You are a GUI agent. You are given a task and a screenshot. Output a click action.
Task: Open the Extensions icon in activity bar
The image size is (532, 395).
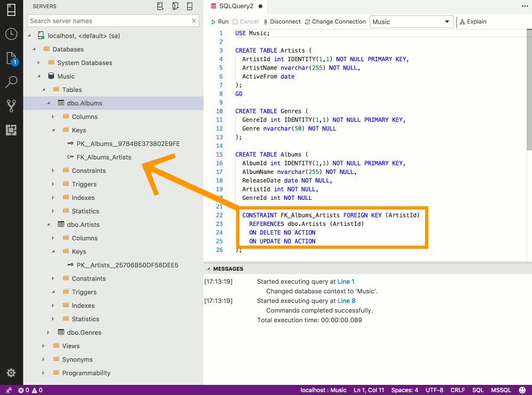coord(11,130)
